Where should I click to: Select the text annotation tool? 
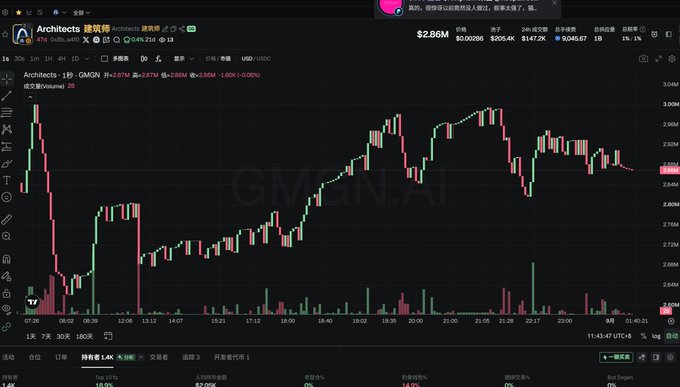tap(7, 180)
